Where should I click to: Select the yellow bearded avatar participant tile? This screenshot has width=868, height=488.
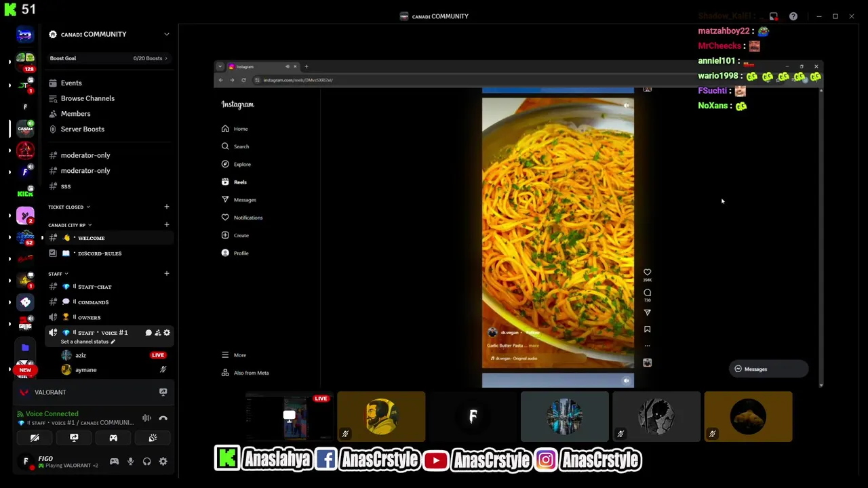point(381,417)
